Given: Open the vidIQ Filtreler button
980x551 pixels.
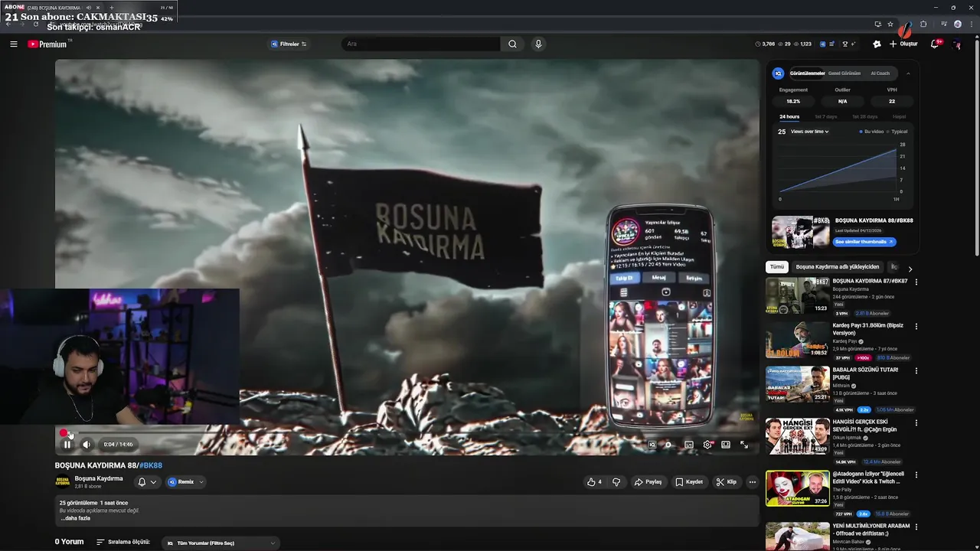Looking at the screenshot, I should click(289, 44).
